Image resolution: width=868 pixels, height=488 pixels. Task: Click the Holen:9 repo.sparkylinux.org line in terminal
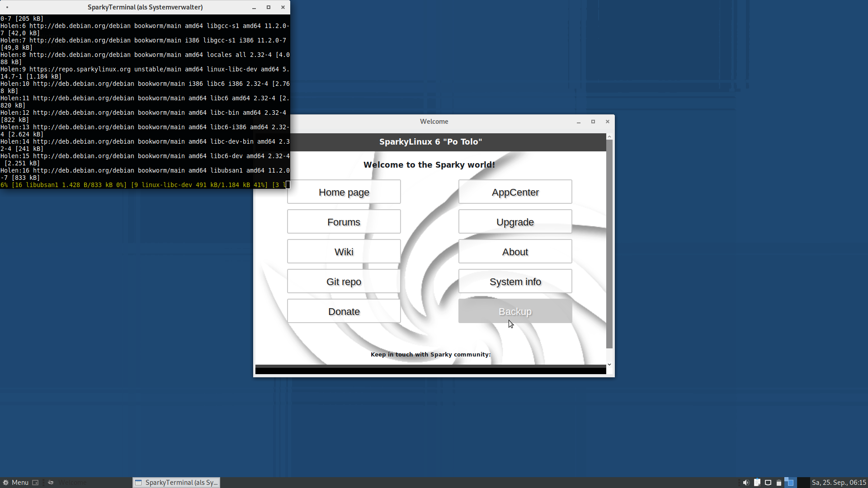(145, 73)
